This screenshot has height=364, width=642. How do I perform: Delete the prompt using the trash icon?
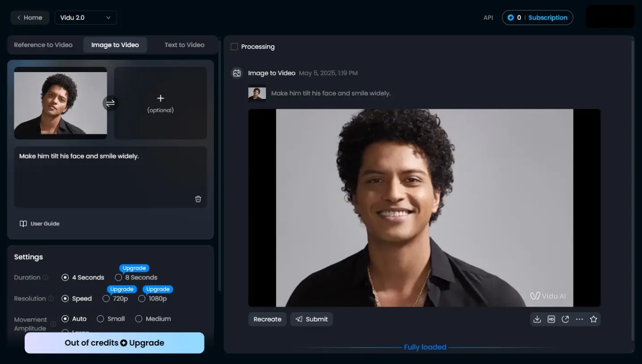pyautogui.click(x=198, y=199)
